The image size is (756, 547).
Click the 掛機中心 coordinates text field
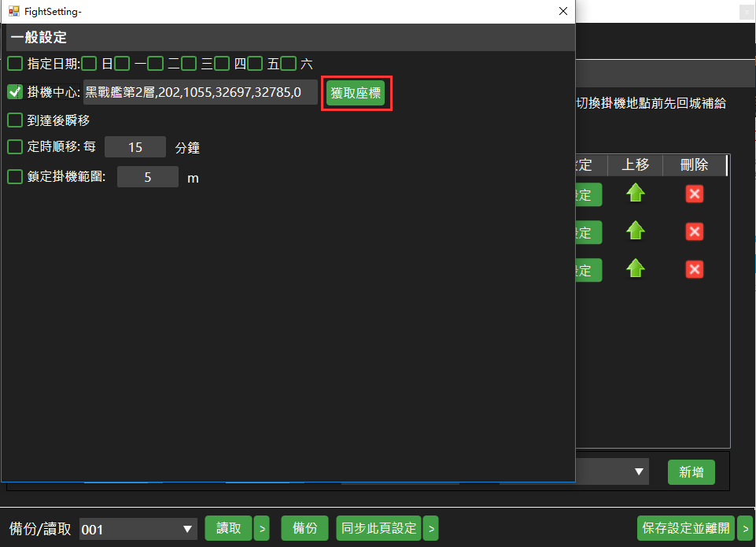pyautogui.click(x=200, y=92)
